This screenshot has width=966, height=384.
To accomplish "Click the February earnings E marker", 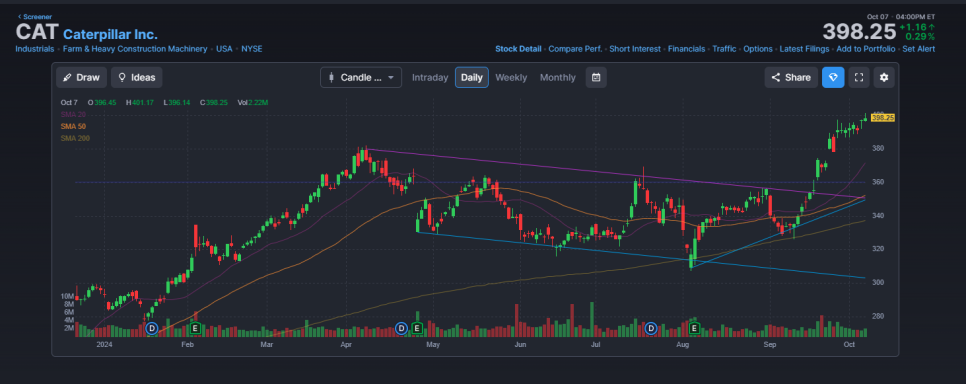I will click(195, 329).
